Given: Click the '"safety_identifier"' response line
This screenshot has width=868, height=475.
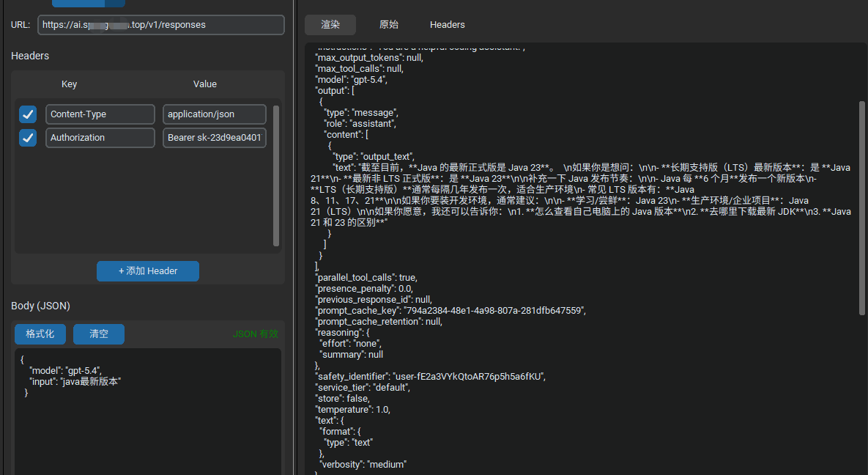Looking at the screenshot, I should [431, 377].
